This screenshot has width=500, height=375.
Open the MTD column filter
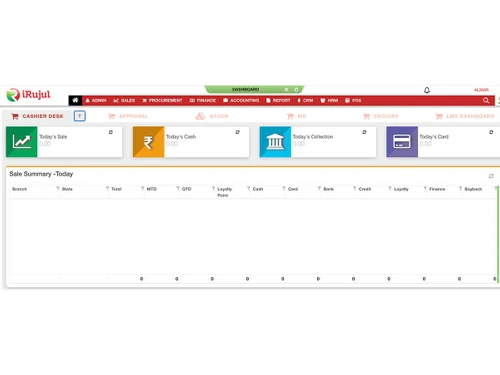[x=178, y=189]
